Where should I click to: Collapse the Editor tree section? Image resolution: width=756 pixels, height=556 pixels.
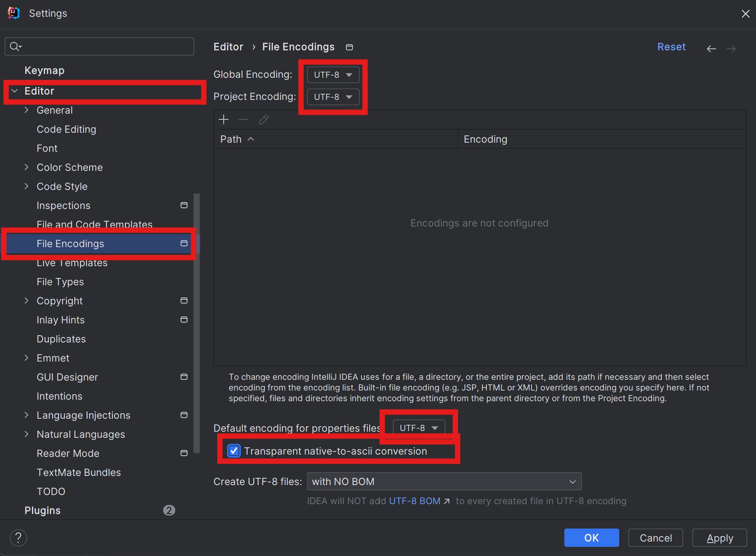point(15,91)
